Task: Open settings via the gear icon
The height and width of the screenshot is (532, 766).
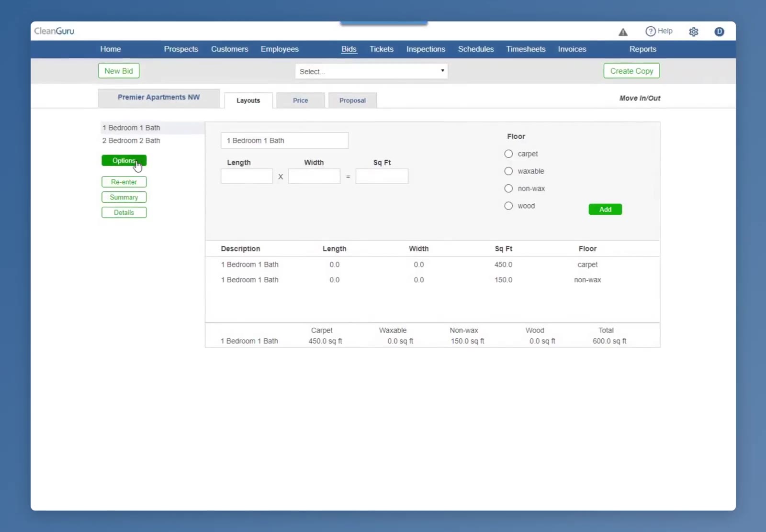Action: coord(693,32)
